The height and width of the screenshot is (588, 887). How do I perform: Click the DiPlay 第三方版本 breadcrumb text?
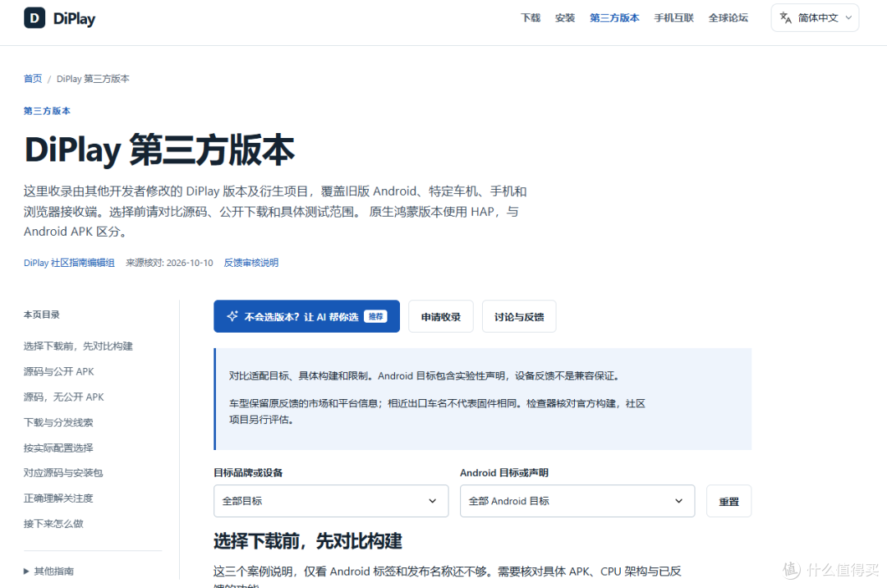coord(93,79)
